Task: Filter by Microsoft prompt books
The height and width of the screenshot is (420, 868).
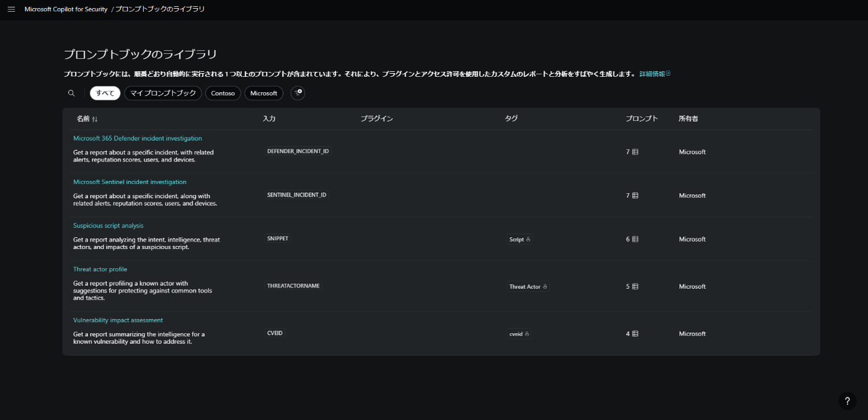Action: tap(263, 93)
